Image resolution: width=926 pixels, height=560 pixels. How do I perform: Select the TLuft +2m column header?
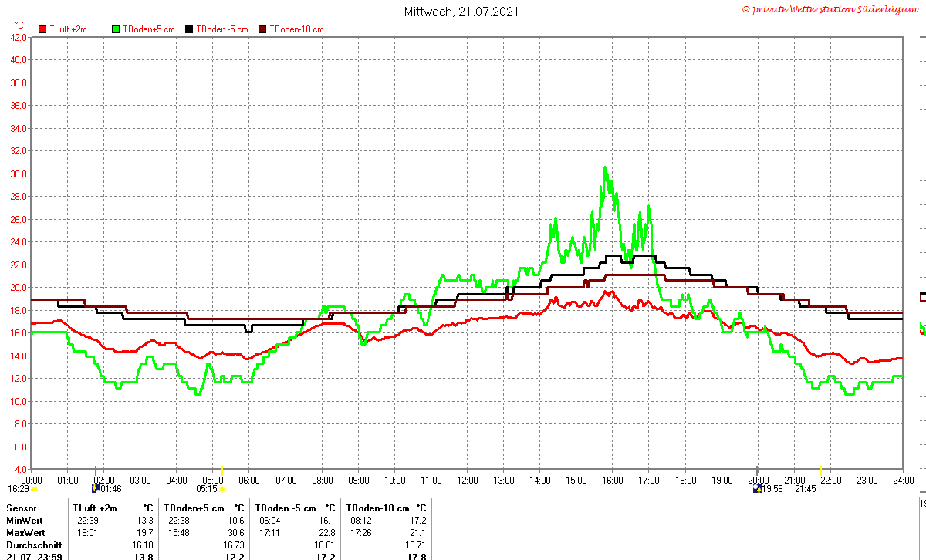(x=95, y=508)
